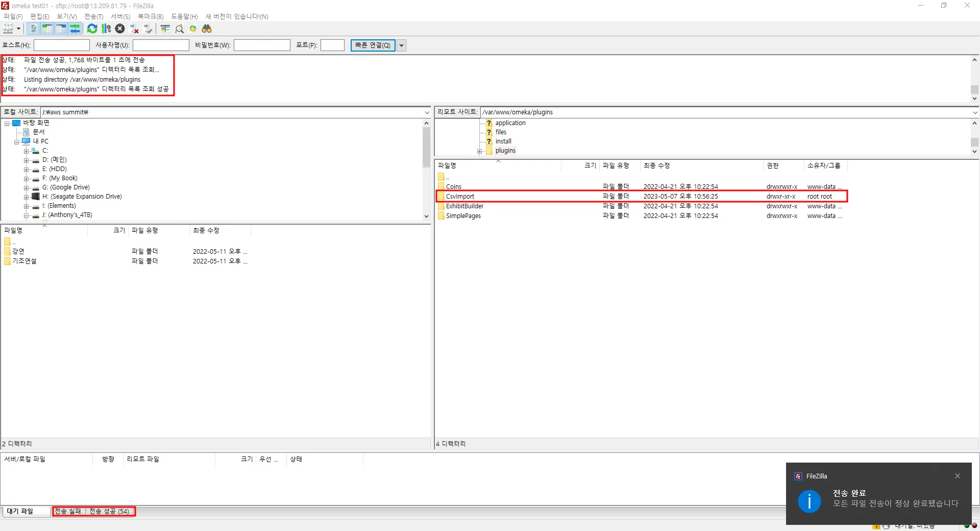Click the binoculars file search icon
The height and width of the screenshot is (531, 980).
[x=207, y=29]
